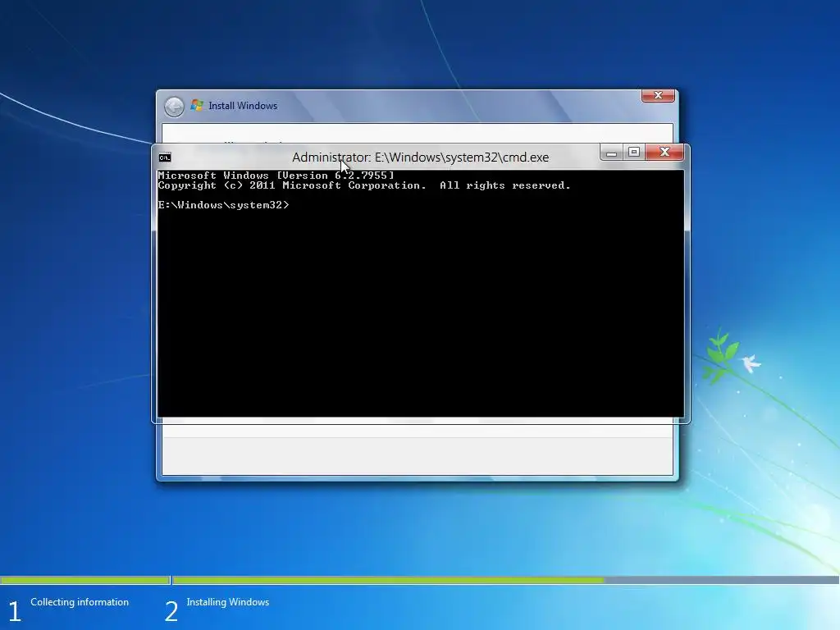Viewport: 840px width, 630px height.
Task: Click the Installing Windows progress bar
Action: [505, 580]
